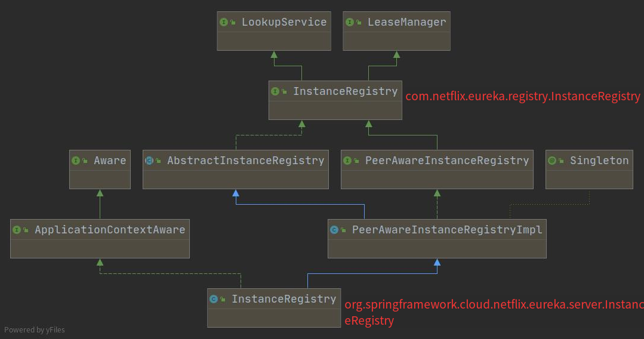Click the public visibility icon on ApplicationContextAware
644x339 pixels.
26,230
